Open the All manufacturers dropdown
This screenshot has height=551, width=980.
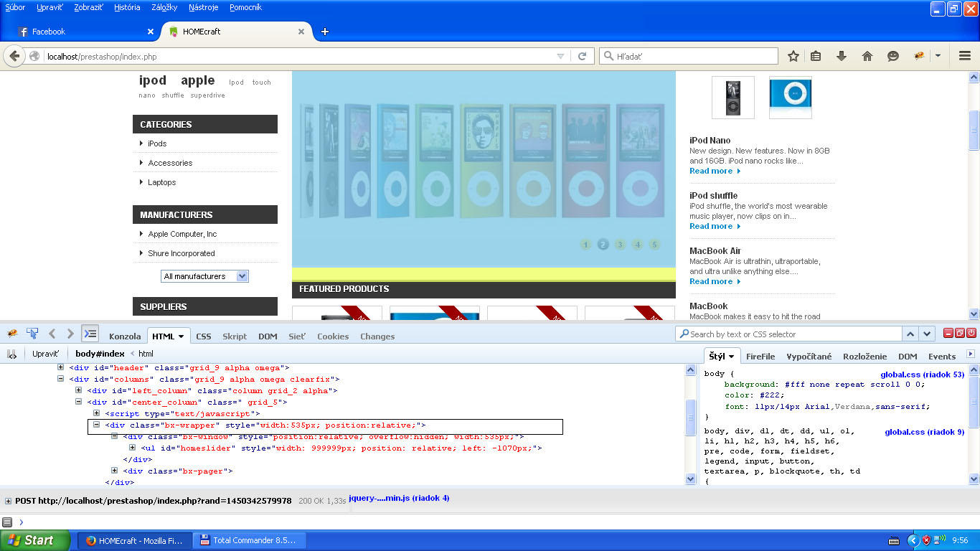point(204,276)
